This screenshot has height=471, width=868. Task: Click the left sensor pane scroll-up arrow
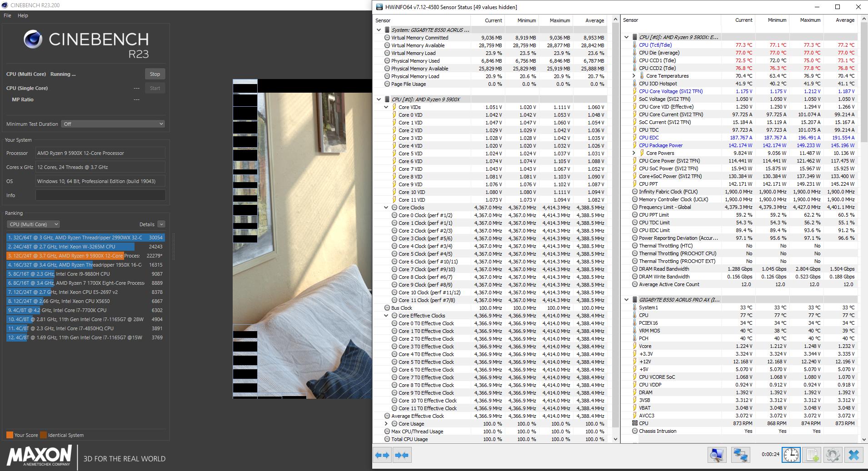click(615, 20)
